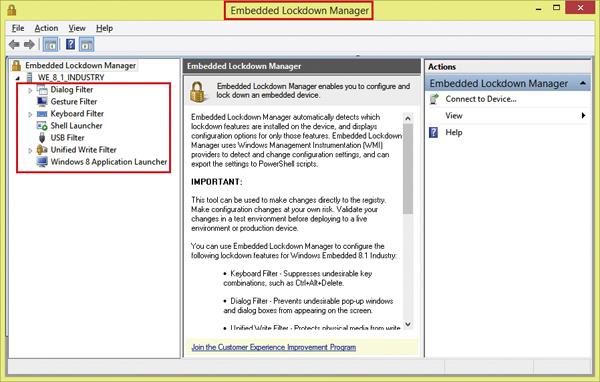The height and width of the screenshot is (382, 600).
Task: Click the large padlock icon in center pane
Action: (x=198, y=92)
